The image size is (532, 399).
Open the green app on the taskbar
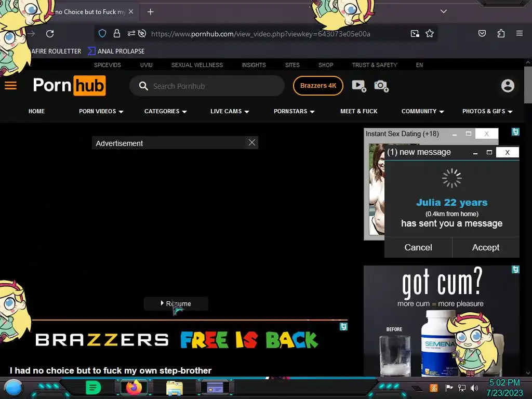click(x=94, y=388)
